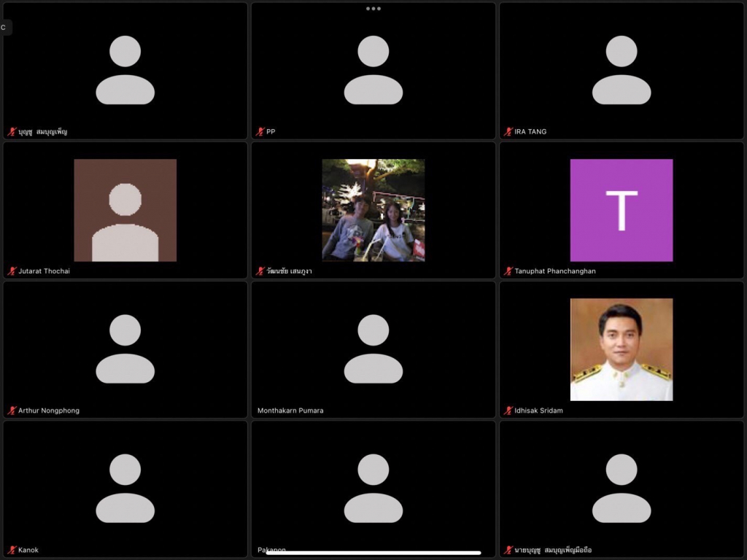Click the purple T avatar of Tanuphat
Viewport: 747px width, 560px height.
click(x=621, y=210)
